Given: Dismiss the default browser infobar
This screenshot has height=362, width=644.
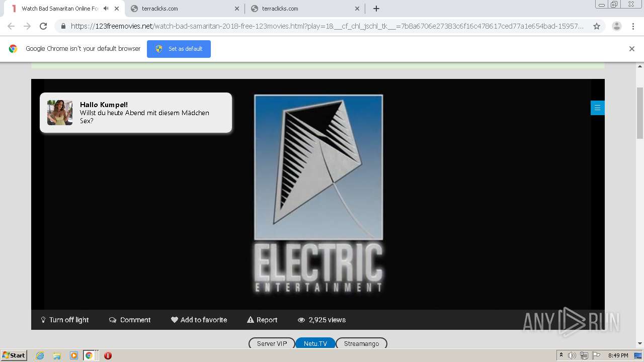Looking at the screenshot, I should coord(632,49).
